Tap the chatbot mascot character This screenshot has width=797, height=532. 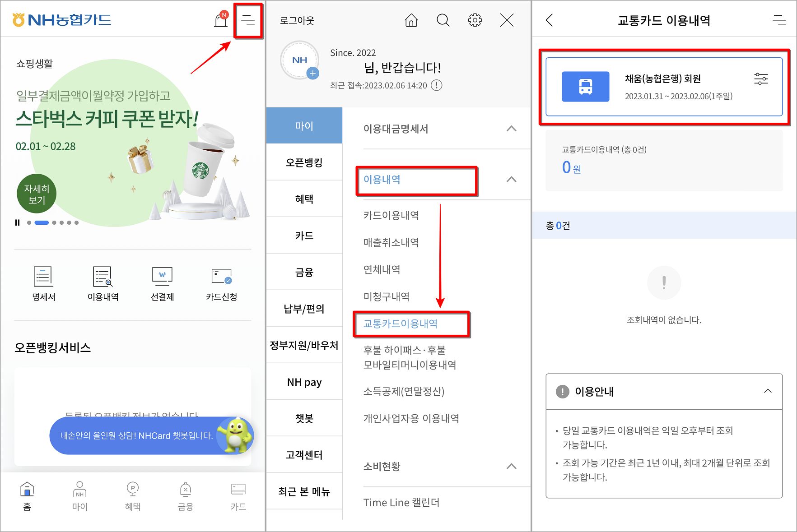pyautogui.click(x=236, y=435)
